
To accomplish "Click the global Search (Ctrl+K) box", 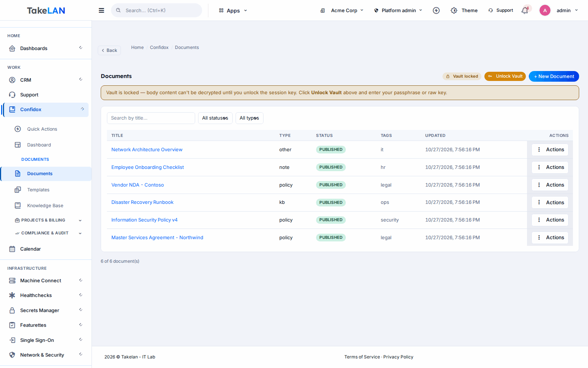I will [x=157, y=10].
